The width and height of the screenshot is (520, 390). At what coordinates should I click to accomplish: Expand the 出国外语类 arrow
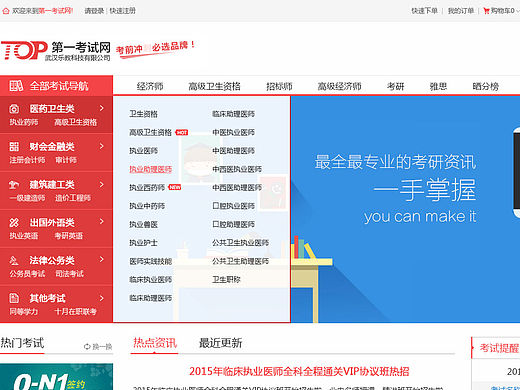(x=102, y=222)
